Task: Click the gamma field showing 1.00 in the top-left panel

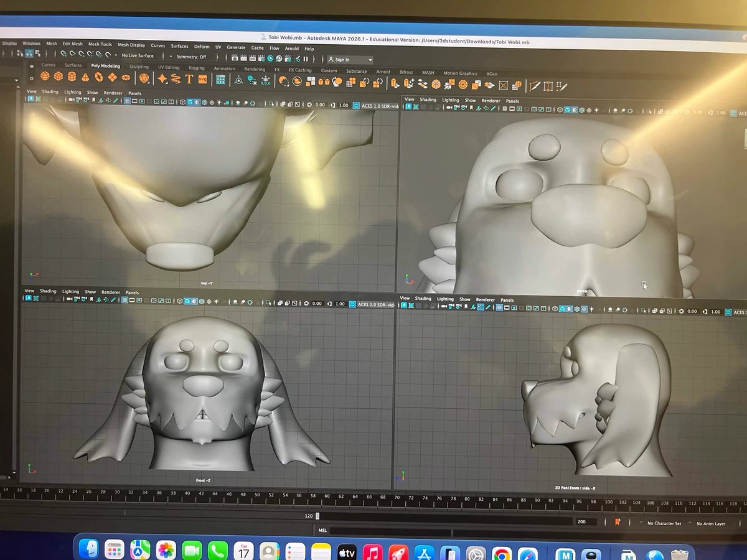Action: (x=343, y=105)
